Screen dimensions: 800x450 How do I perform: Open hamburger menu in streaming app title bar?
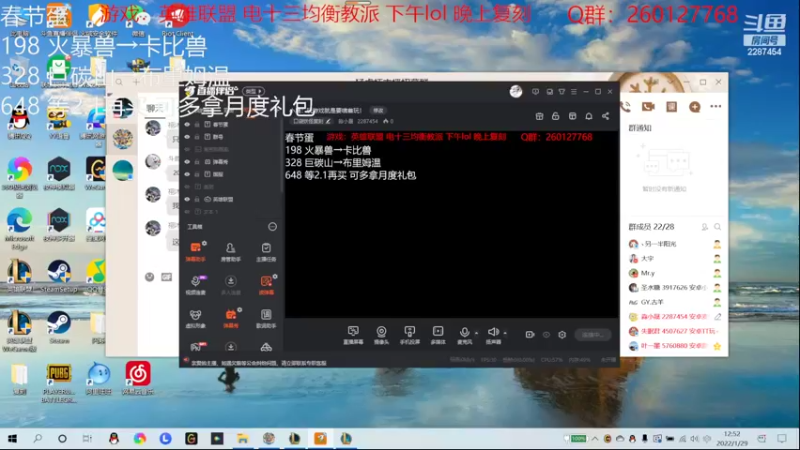click(x=573, y=92)
